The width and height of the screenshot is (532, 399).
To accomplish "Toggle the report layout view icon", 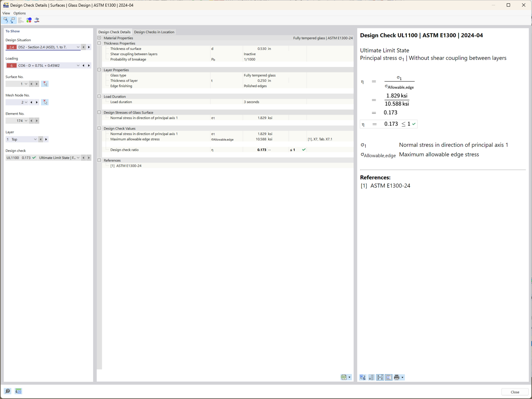I will 388,377.
